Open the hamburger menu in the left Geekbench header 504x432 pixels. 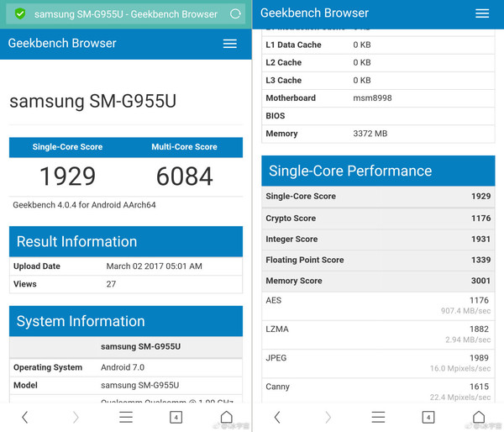click(230, 44)
